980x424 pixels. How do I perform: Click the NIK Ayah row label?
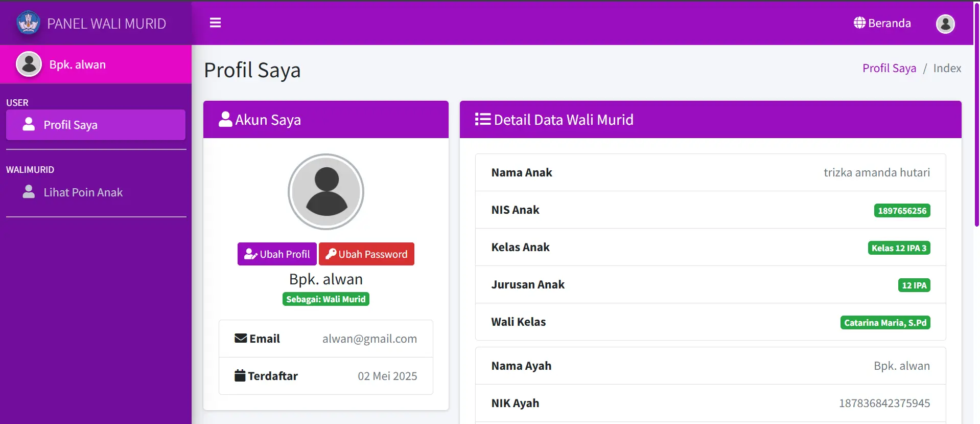[515, 403]
